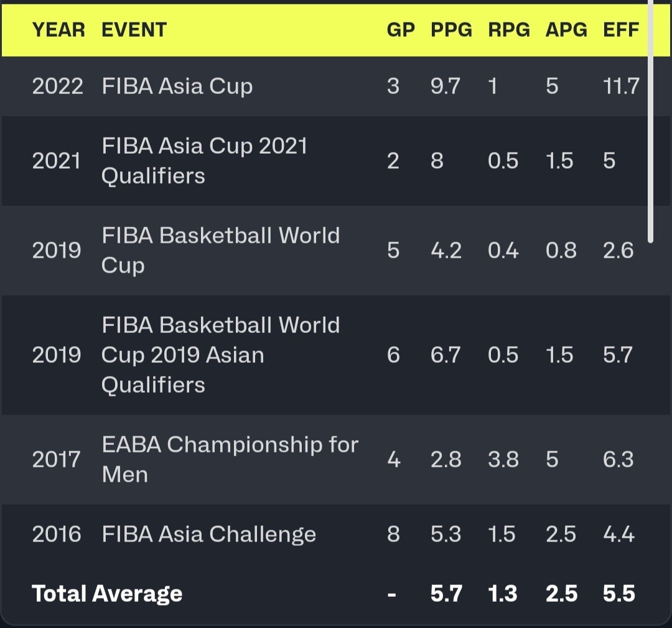Open the 2022 FIBA Asia Cup event
This screenshot has width=672, height=628.
pyautogui.click(x=177, y=86)
